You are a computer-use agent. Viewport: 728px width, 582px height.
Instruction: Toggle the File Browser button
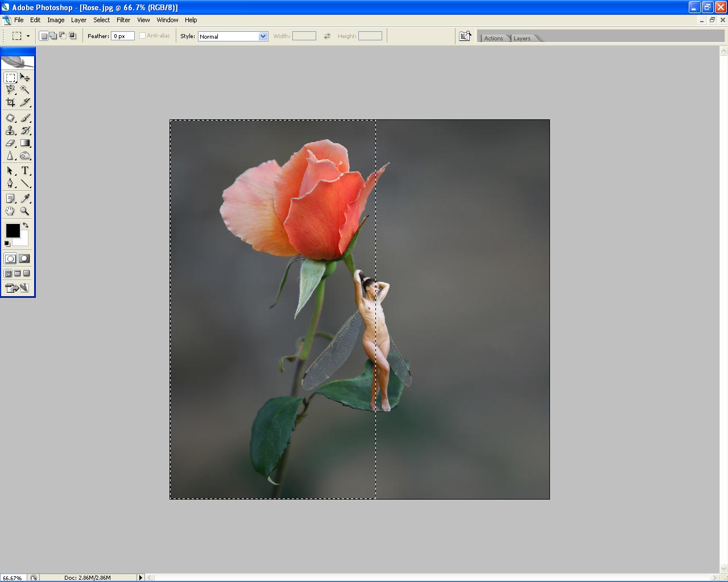coord(465,36)
